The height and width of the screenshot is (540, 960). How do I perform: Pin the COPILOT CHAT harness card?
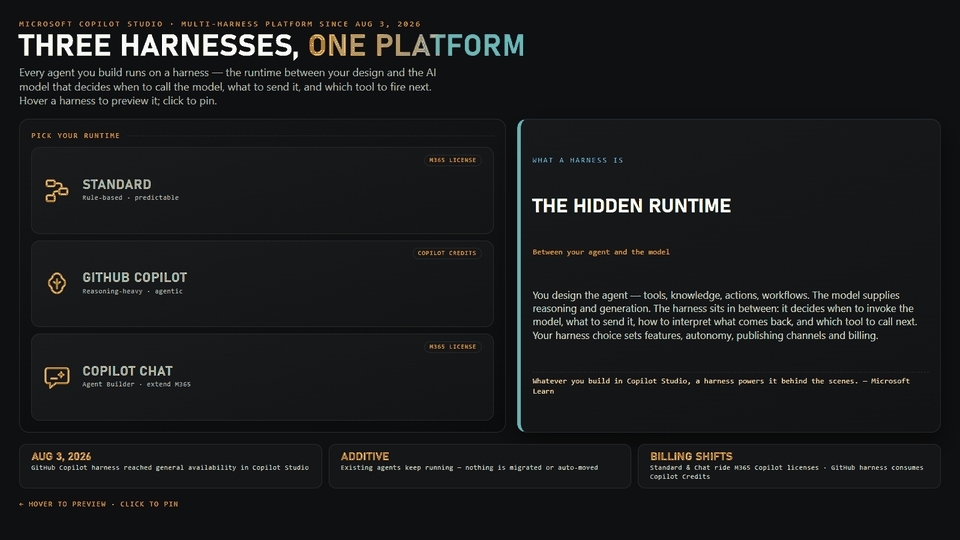[262, 377]
